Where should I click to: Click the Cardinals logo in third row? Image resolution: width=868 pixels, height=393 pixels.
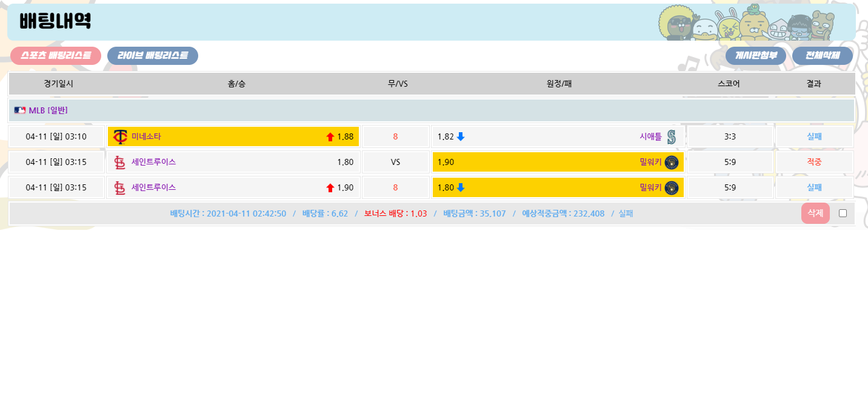click(120, 187)
